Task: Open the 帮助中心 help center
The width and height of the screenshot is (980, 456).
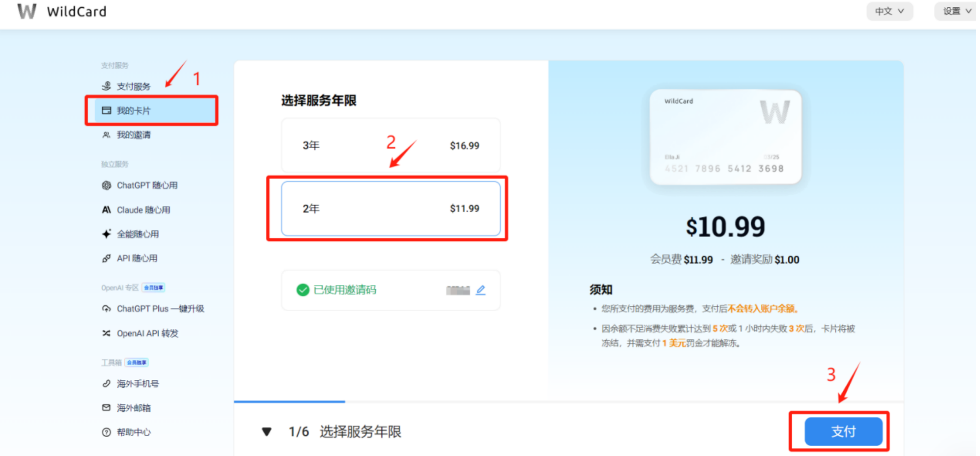Action: [x=133, y=432]
